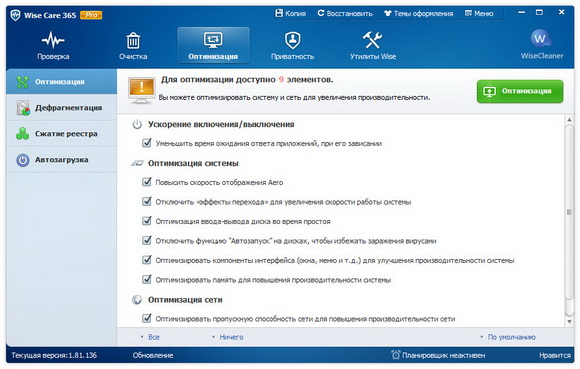This screenshot has width=580, height=369.
Task: Toggle 'Уменьшить время ожидания ответа приложений' checkbox
Action: pos(147,143)
